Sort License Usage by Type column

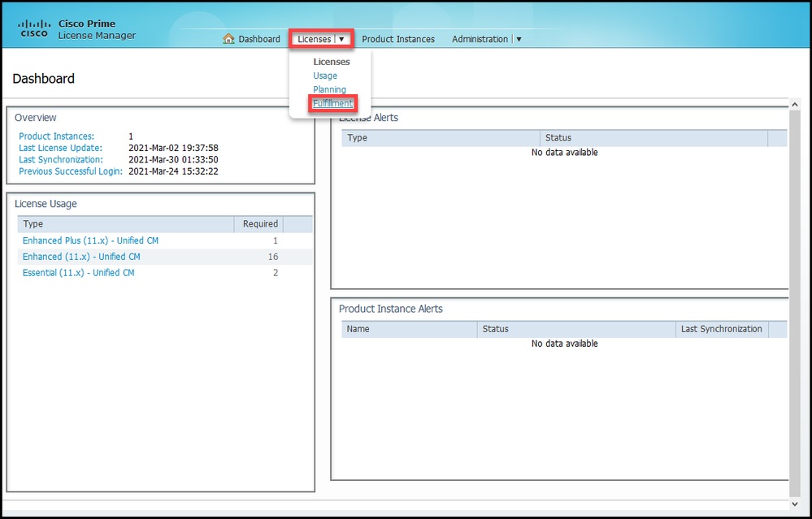click(126, 224)
